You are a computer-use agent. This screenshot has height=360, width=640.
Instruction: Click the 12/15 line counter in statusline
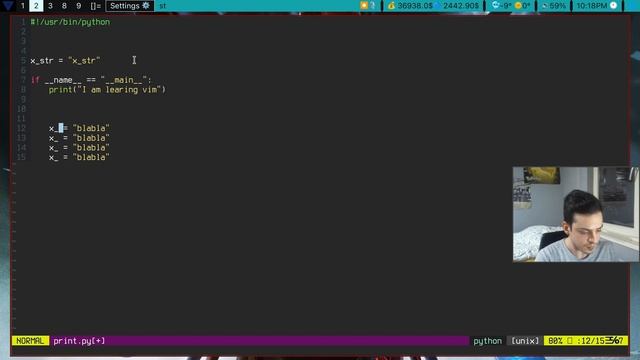click(x=593, y=341)
